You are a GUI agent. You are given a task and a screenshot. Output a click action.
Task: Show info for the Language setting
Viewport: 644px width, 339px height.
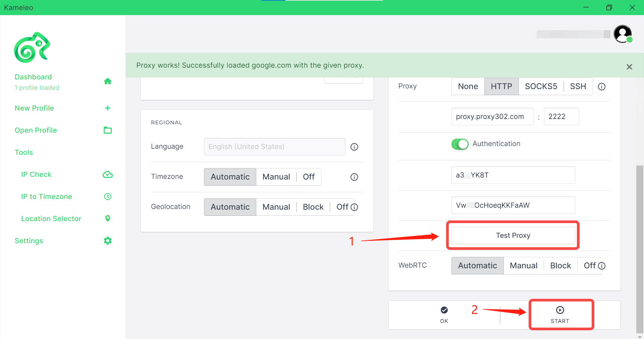[354, 147]
